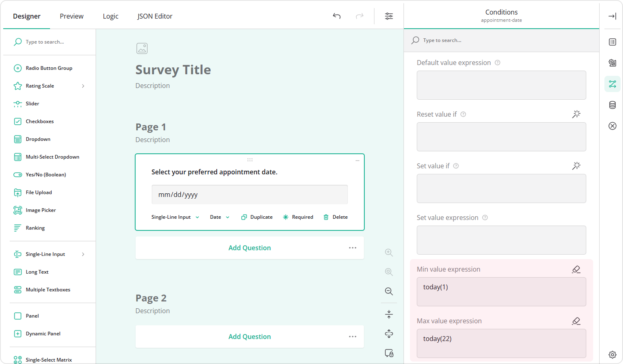Duplicate the appointment date question
623x364 pixels.
(257, 217)
